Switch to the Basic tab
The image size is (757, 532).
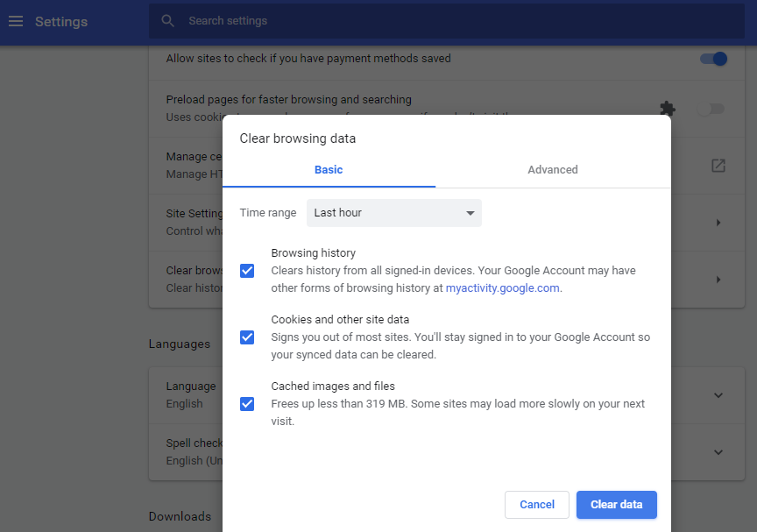pos(329,170)
